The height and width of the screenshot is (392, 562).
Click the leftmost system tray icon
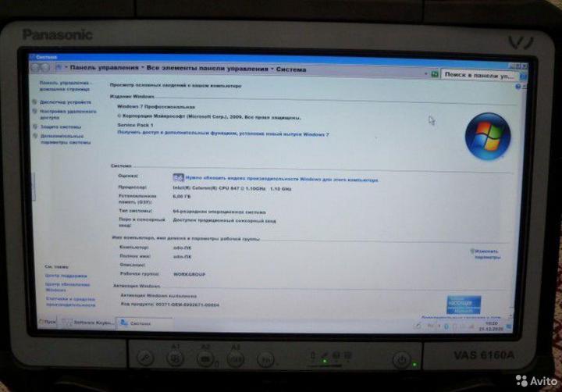click(418, 326)
